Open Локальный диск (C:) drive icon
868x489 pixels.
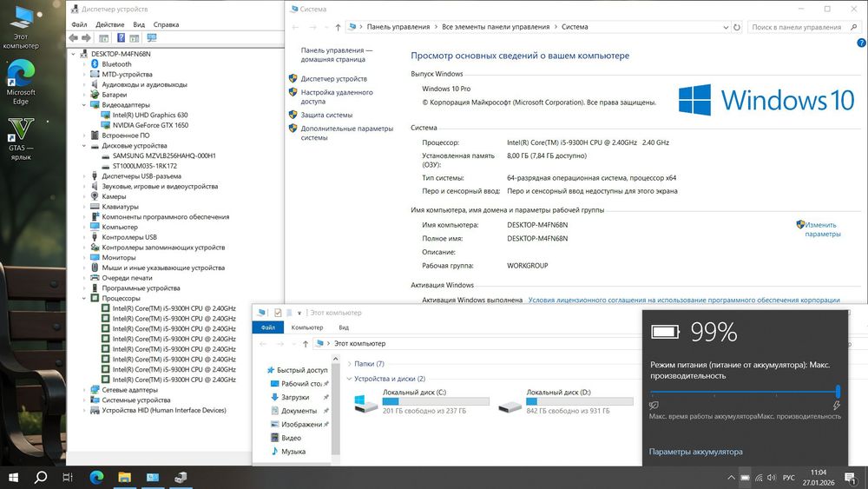tap(366, 403)
